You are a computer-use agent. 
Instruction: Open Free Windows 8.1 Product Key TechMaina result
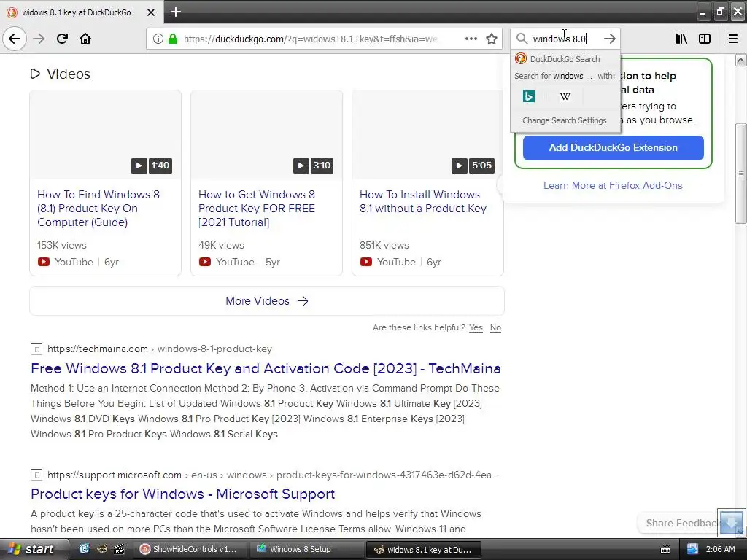[x=266, y=368]
